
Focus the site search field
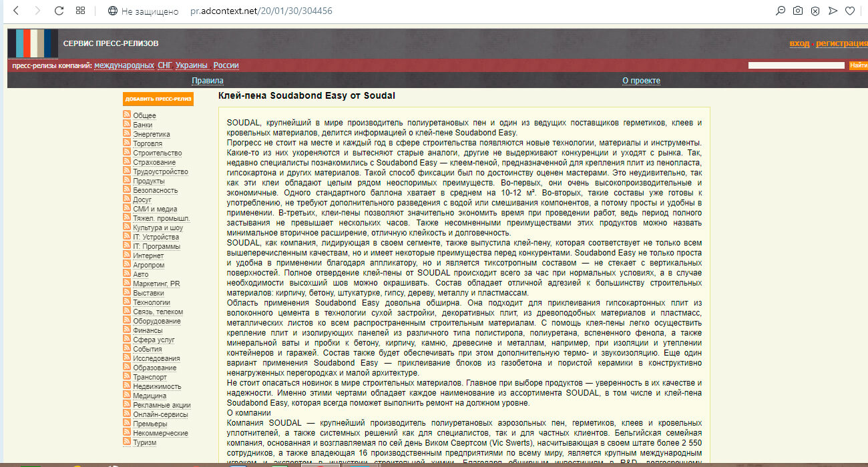[x=796, y=65]
